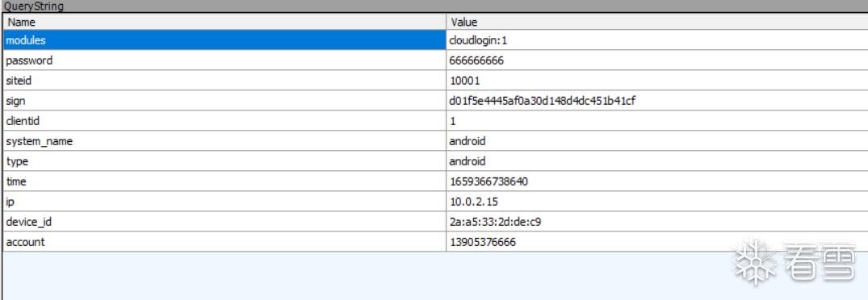Click the type parameter name
Image resolution: width=868 pixels, height=300 pixels.
pos(17,161)
